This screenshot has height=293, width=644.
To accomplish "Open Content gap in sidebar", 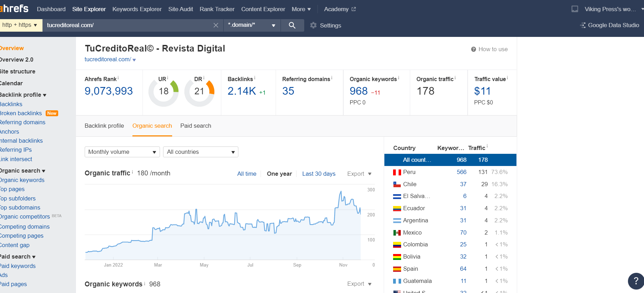I will [x=15, y=245].
